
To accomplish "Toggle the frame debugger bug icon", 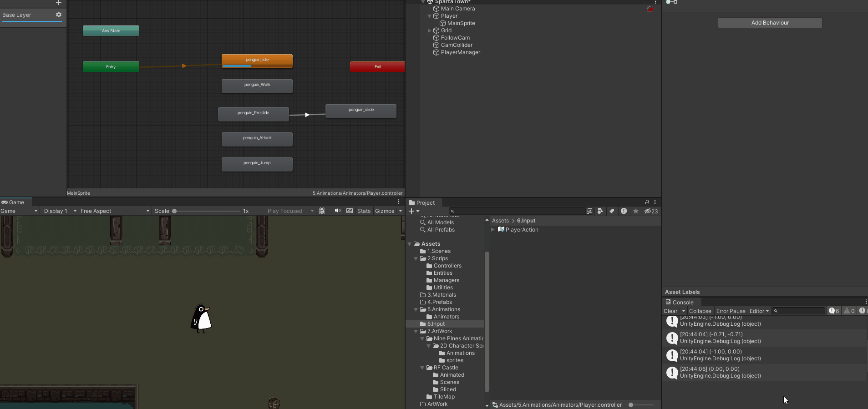I will click(x=322, y=211).
